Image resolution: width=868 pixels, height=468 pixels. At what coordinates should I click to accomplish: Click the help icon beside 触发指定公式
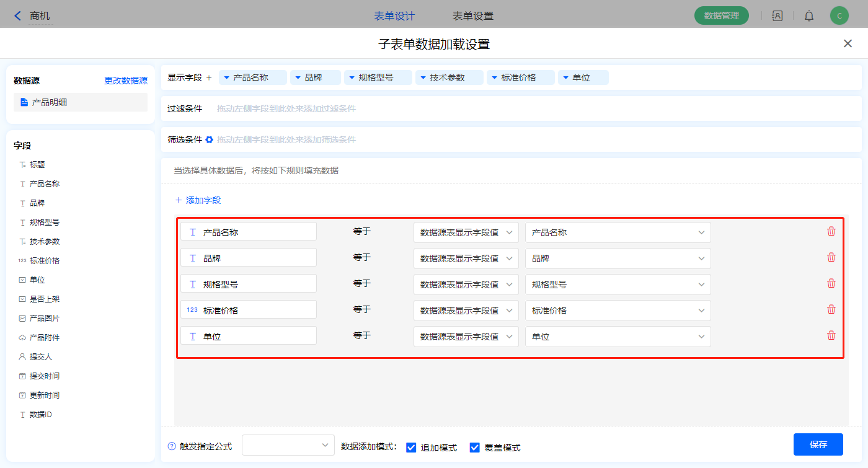(172, 446)
